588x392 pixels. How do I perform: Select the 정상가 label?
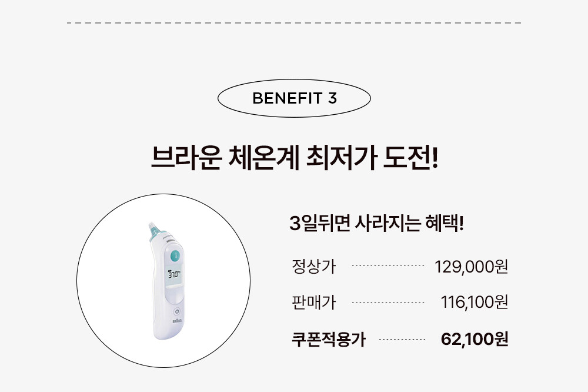313,267
